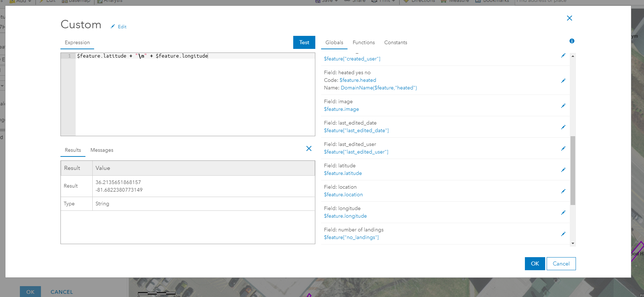
Task: Insert $feature["last_edited_user"] global
Action: (356, 152)
